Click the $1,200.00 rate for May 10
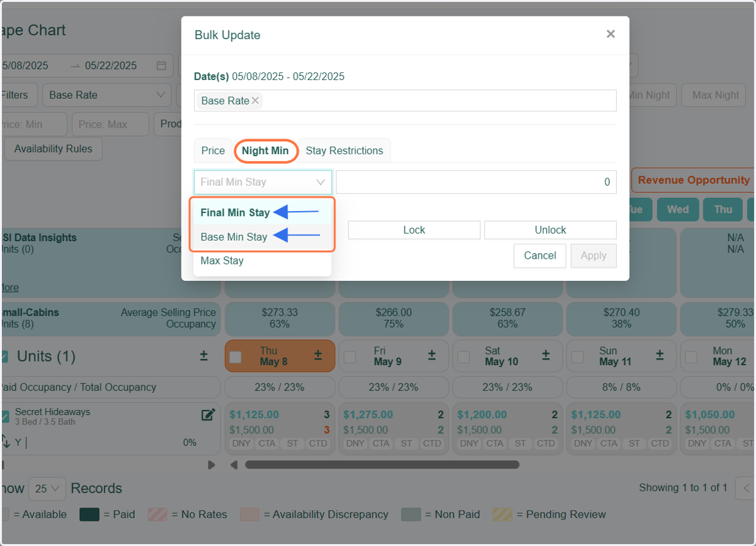The width and height of the screenshot is (756, 546). [x=483, y=414]
